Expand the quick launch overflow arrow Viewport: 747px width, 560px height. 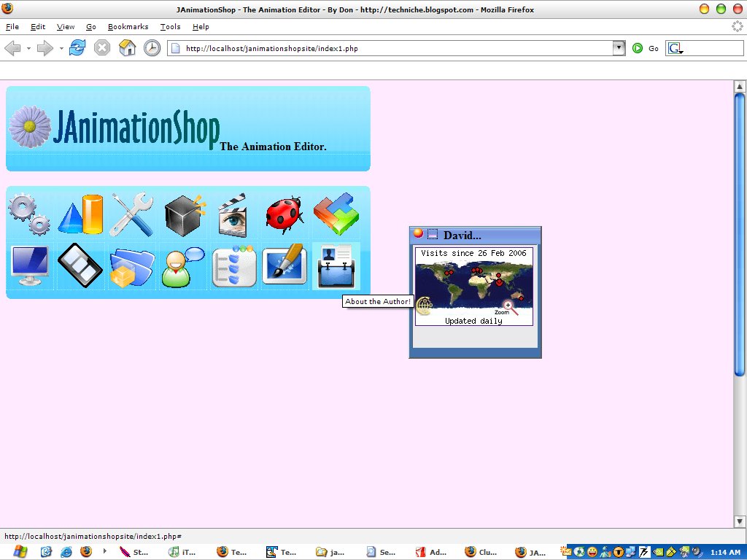tap(104, 551)
